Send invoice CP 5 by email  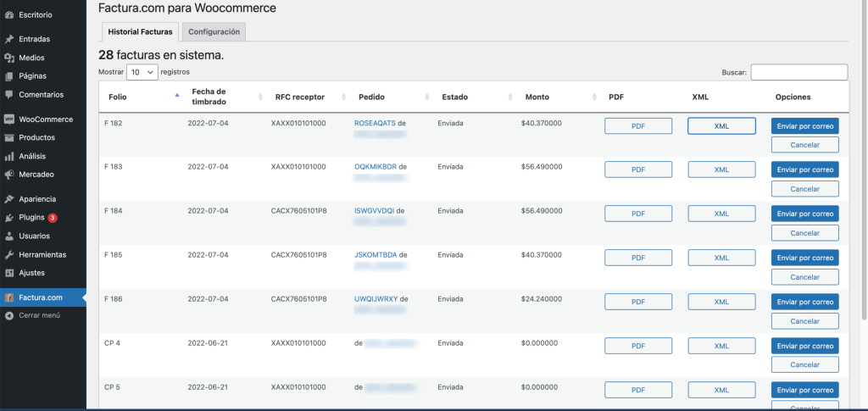point(805,390)
